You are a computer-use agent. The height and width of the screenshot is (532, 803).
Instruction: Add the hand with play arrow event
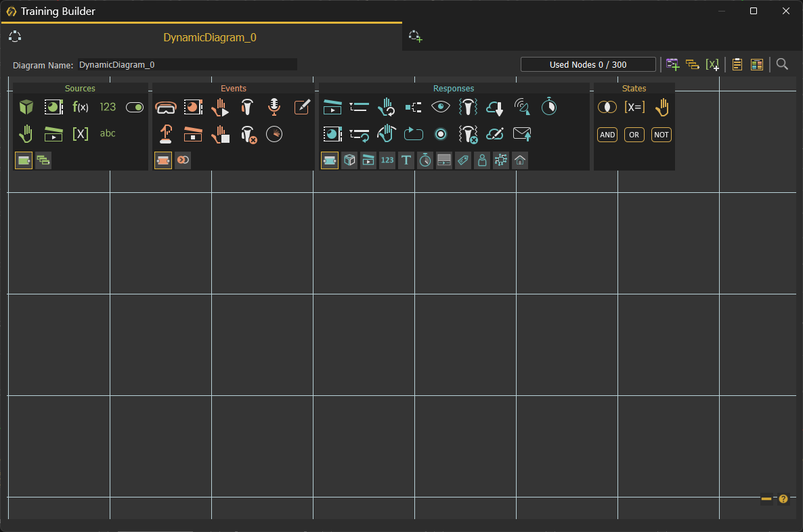pos(220,107)
